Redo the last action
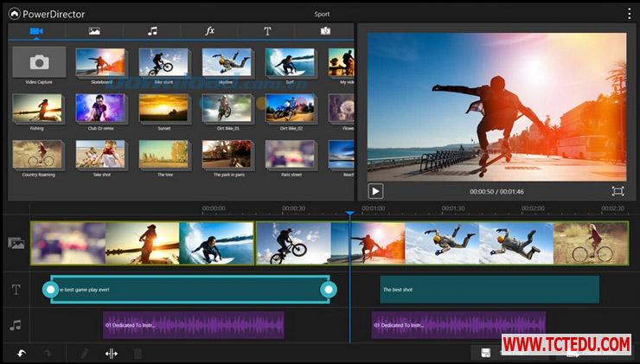The image size is (640, 364). (48, 354)
